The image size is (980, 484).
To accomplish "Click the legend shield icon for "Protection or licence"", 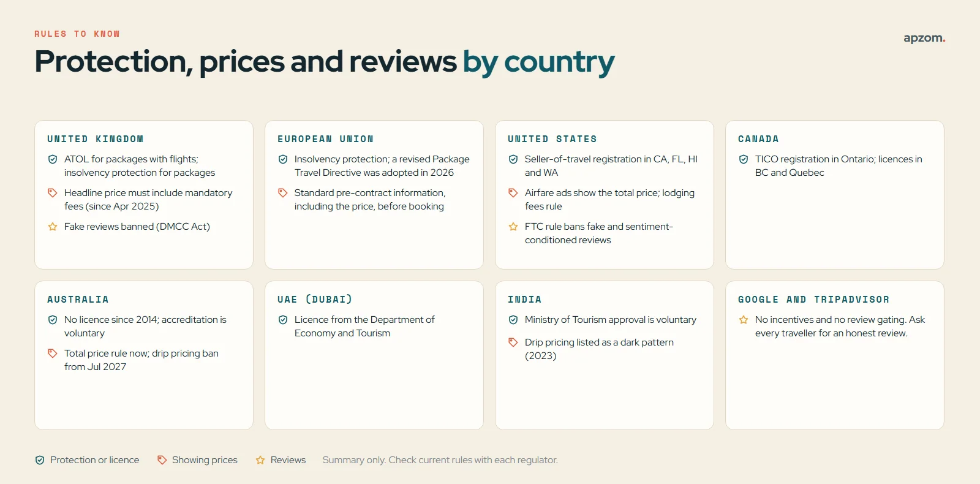I will point(40,460).
